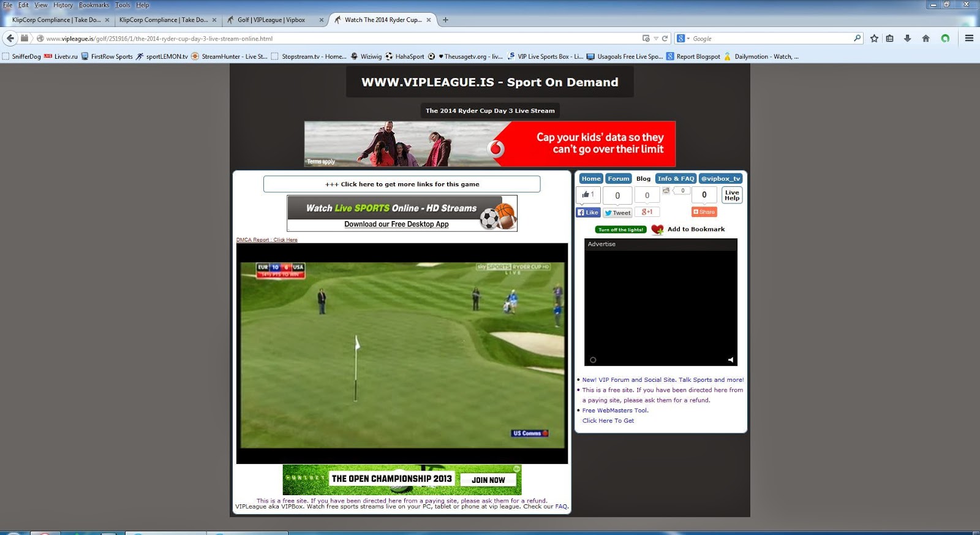This screenshot has height=535, width=980.
Task: Open the address bar history dropdown arrow
Action: click(x=656, y=39)
